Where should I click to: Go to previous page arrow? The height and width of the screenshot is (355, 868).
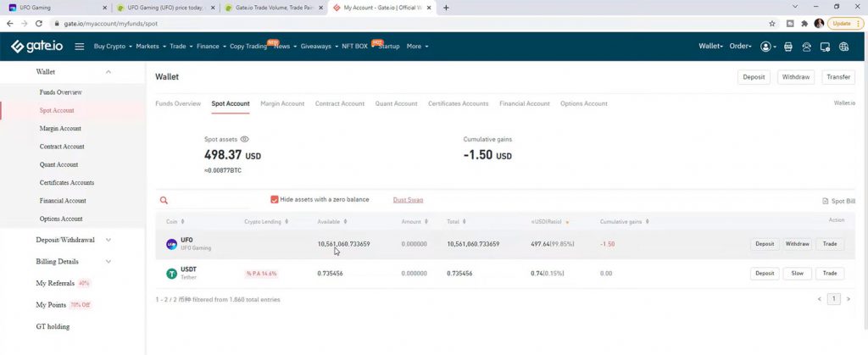pos(820,299)
